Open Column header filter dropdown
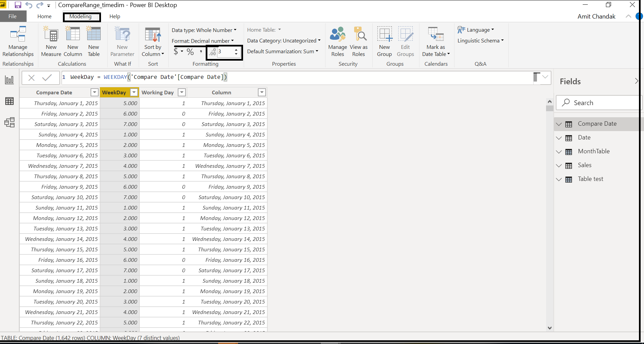Viewport: 644px width, 344px height. pos(262,92)
